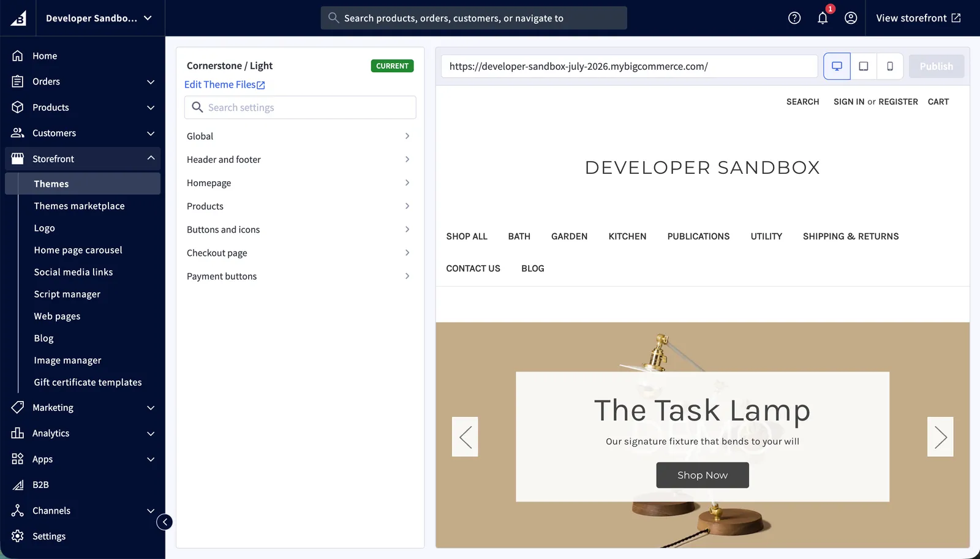Click the Settings gear icon
The width and height of the screenshot is (980, 559).
[18, 536]
